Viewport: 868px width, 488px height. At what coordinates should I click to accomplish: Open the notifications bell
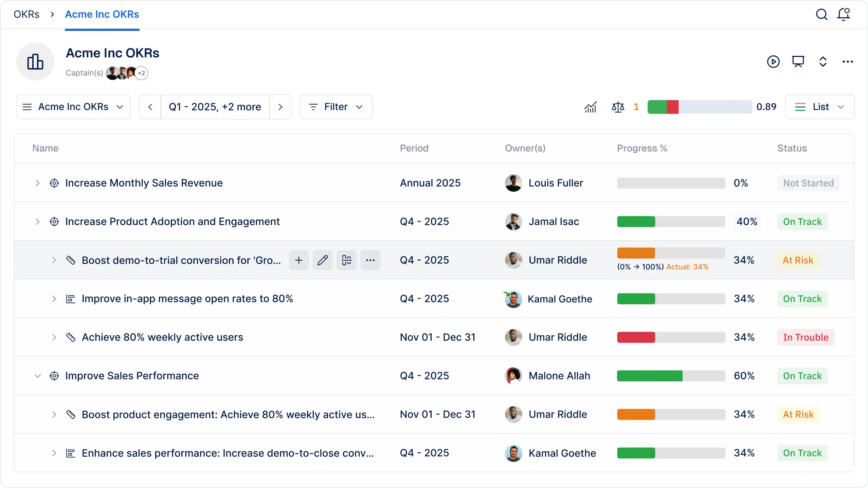coord(844,15)
